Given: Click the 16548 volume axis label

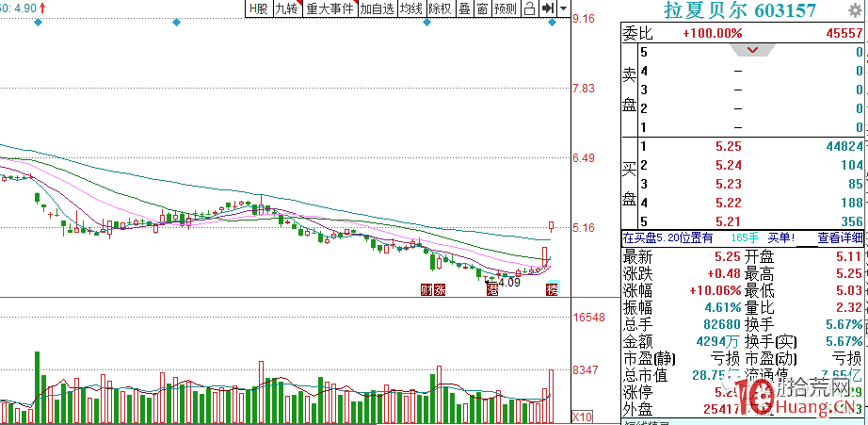Looking at the screenshot, I should [588, 318].
